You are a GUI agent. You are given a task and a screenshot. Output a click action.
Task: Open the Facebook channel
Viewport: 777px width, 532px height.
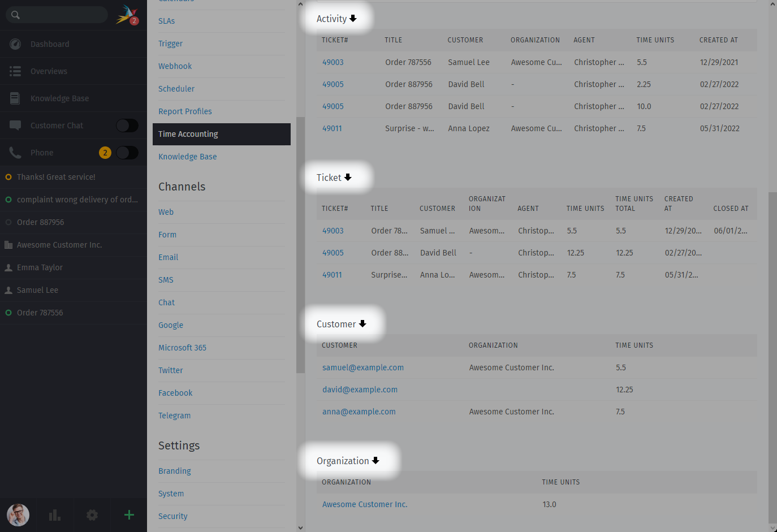pyautogui.click(x=175, y=393)
